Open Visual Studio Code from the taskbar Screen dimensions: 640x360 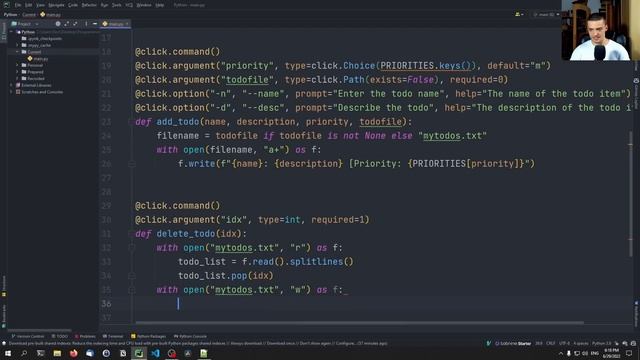click(x=155, y=353)
